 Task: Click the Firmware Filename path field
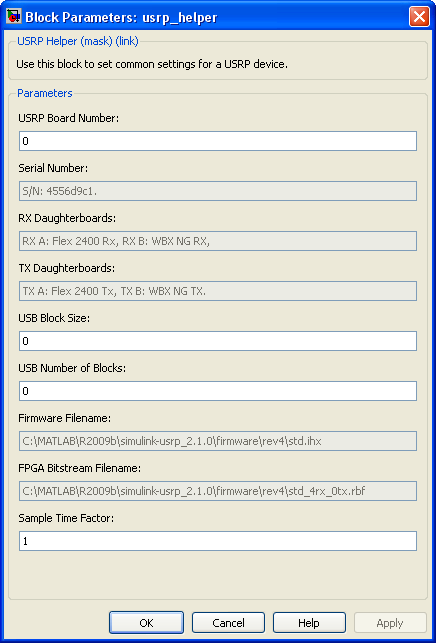coord(218,441)
